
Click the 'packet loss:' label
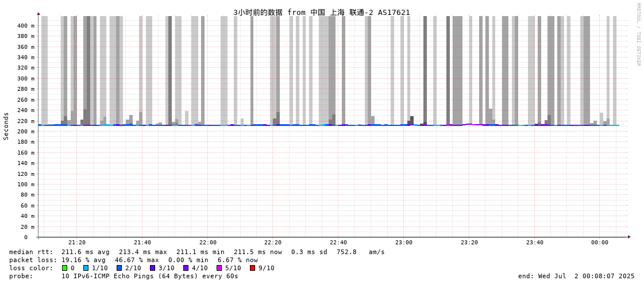click(32, 260)
